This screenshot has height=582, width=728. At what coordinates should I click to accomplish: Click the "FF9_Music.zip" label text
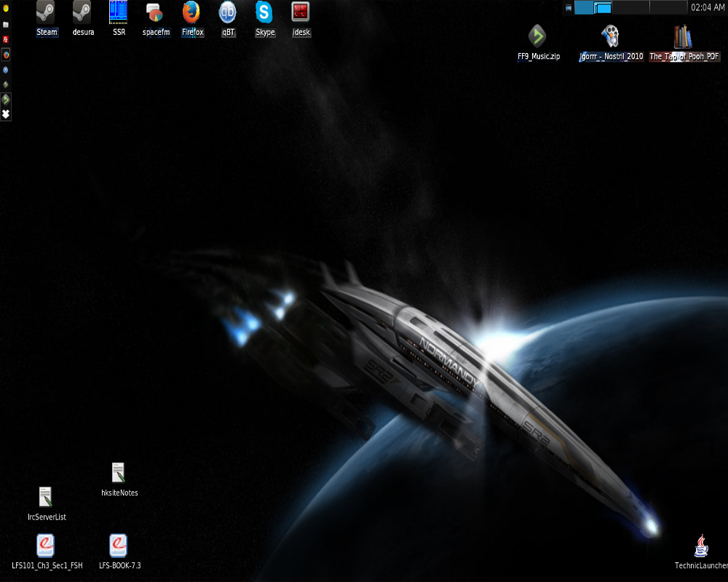click(539, 56)
